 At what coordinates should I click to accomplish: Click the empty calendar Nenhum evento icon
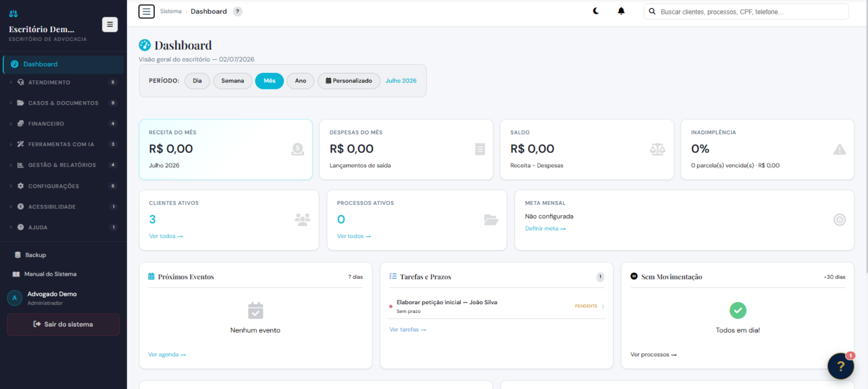pyautogui.click(x=256, y=310)
